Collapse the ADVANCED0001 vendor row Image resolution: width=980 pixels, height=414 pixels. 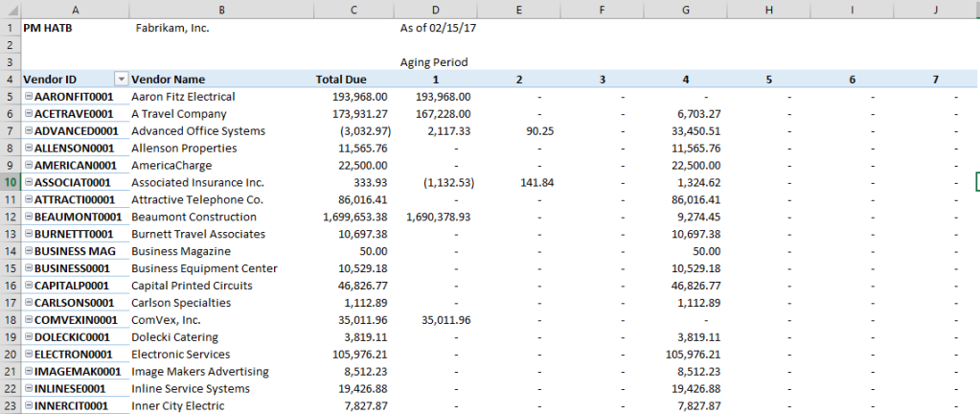point(28,130)
